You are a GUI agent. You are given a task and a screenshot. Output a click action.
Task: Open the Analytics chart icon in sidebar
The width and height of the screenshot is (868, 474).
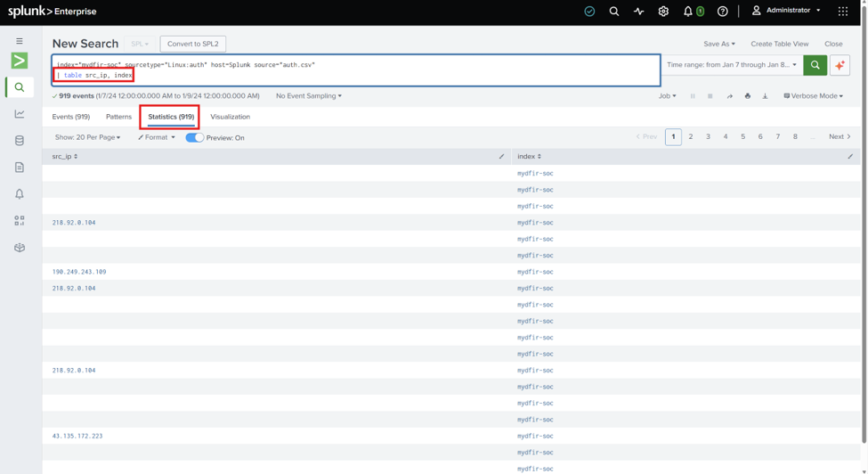click(x=20, y=113)
